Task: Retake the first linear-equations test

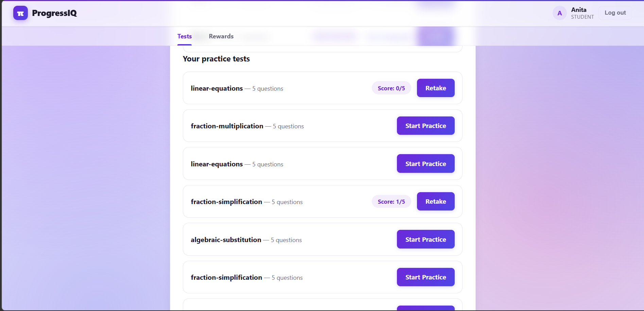Action: 436,88
